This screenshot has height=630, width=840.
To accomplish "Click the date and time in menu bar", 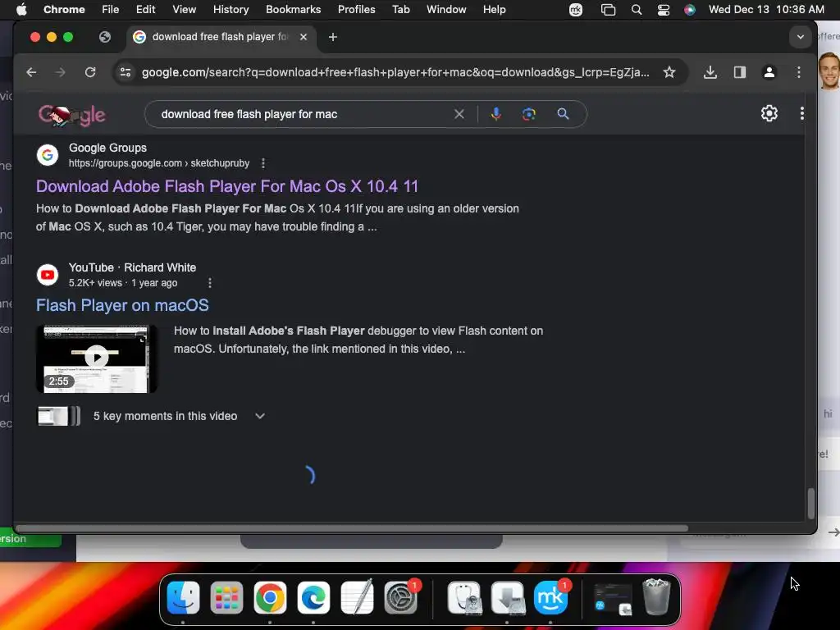I will click(766, 10).
